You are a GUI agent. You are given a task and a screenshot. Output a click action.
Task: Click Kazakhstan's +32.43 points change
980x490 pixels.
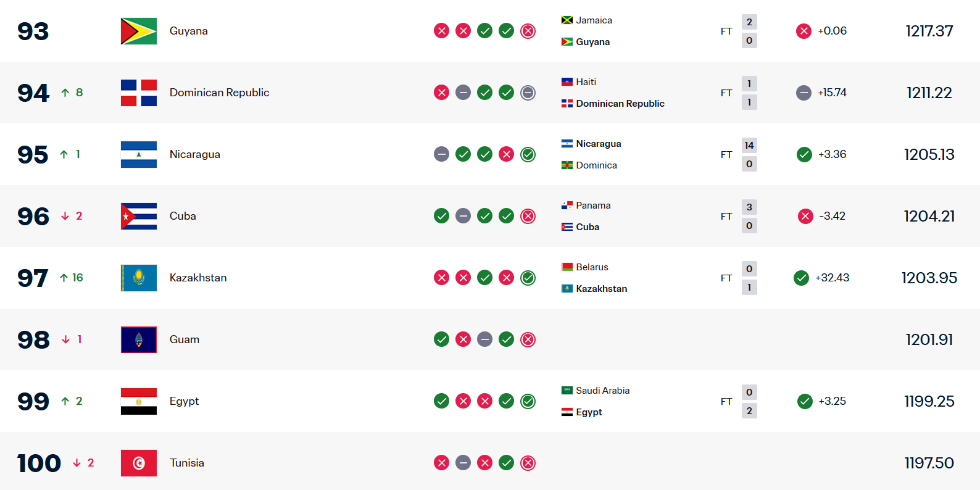coord(832,278)
